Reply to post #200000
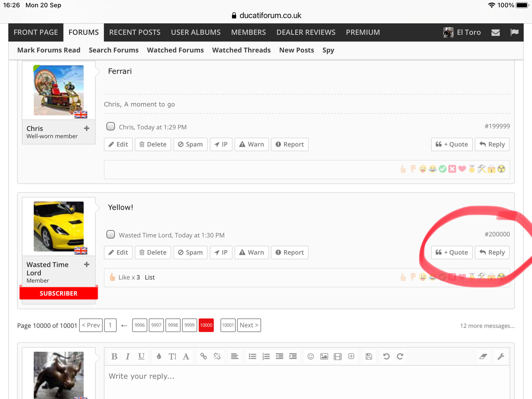The image size is (532, 399). (x=492, y=252)
